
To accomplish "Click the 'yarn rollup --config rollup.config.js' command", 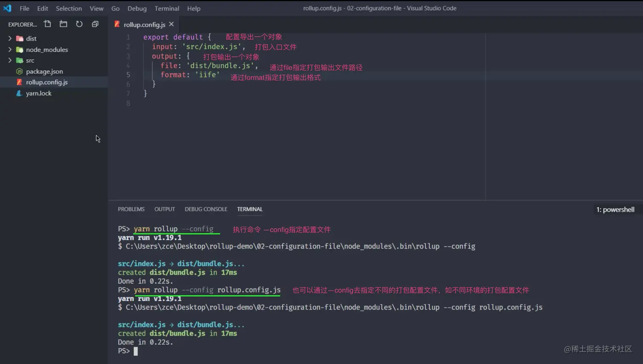I will [x=207, y=290].
